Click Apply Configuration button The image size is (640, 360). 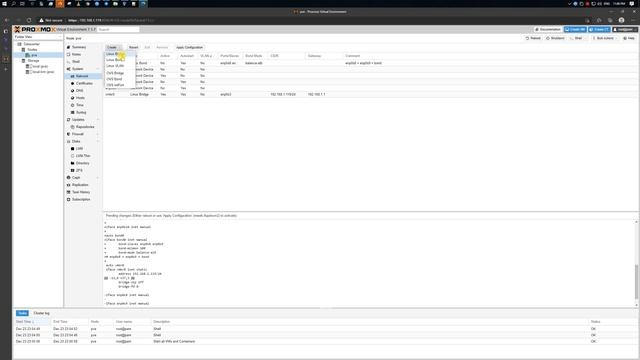point(189,47)
